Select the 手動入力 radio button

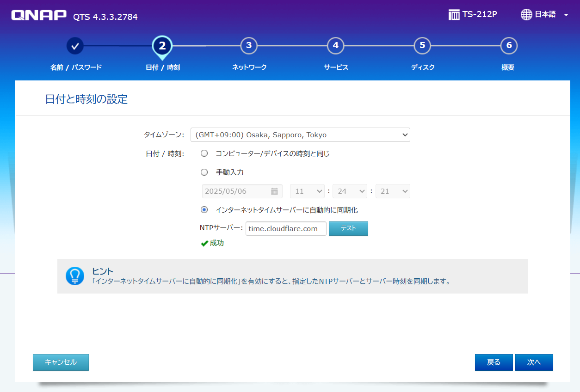[204, 172]
